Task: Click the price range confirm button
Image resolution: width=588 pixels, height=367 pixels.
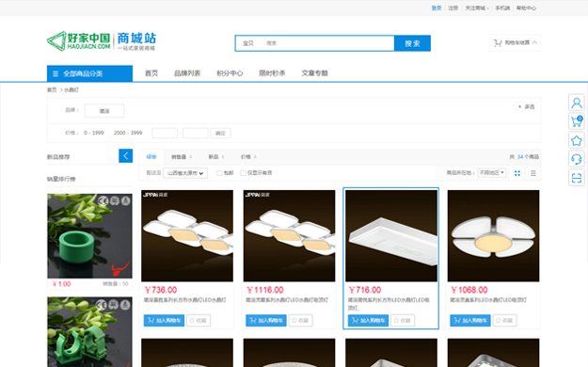Action: pyautogui.click(x=220, y=134)
